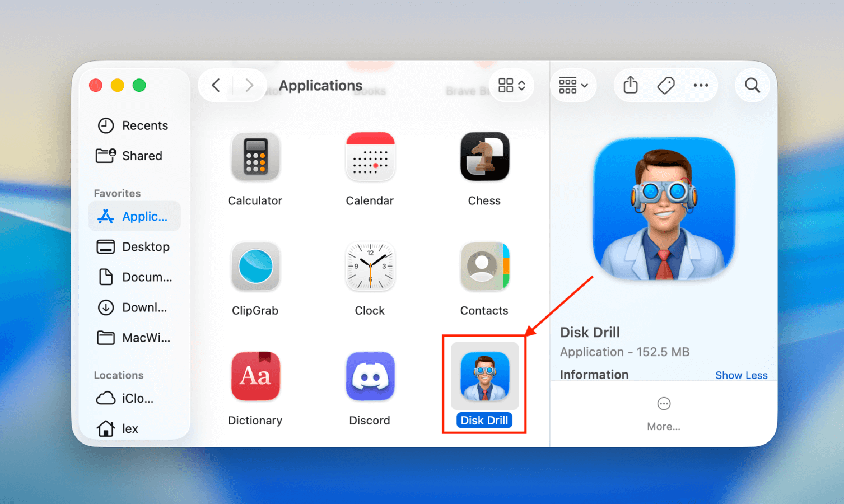Click the back navigation arrow
This screenshot has height=504, width=844.
(x=216, y=85)
